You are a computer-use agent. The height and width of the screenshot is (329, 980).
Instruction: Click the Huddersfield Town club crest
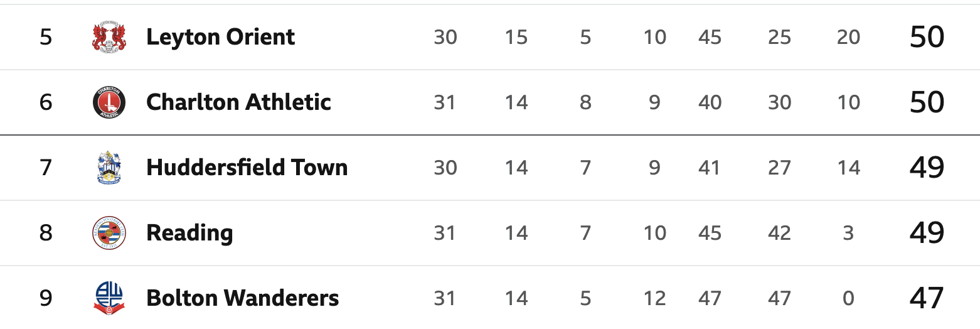(x=109, y=168)
